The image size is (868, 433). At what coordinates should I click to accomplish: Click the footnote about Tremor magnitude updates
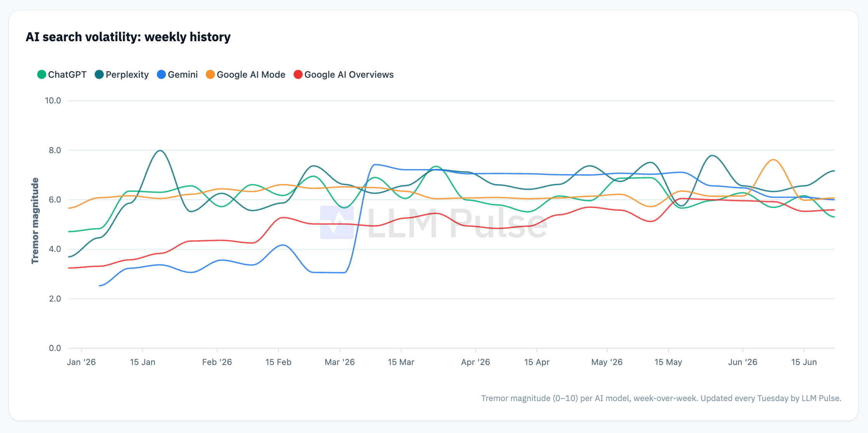click(x=661, y=398)
